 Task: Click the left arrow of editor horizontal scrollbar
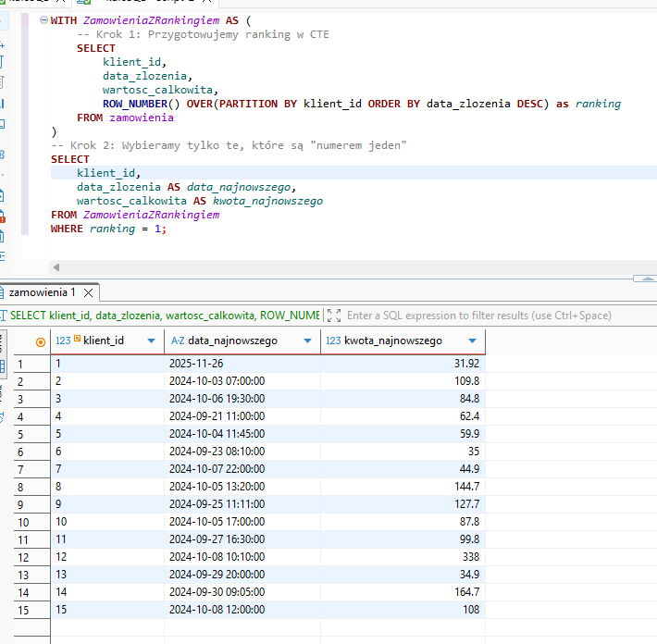(56, 266)
